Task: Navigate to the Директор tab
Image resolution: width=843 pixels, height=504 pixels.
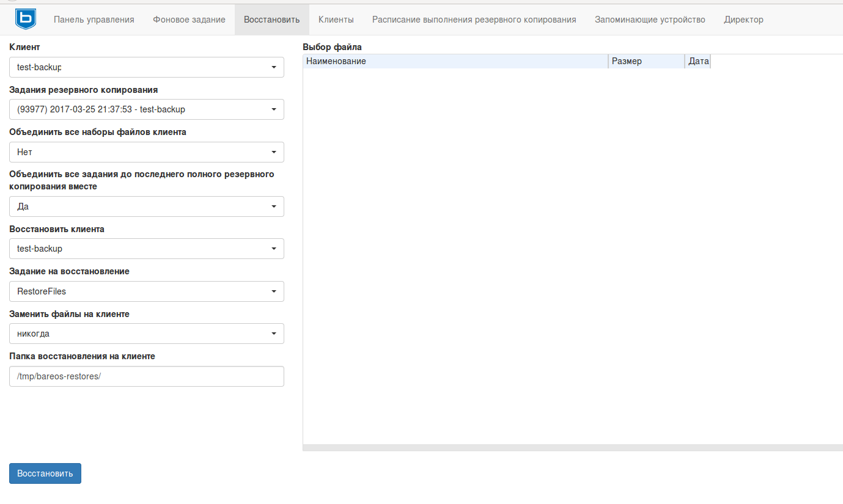Action: (x=743, y=20)
